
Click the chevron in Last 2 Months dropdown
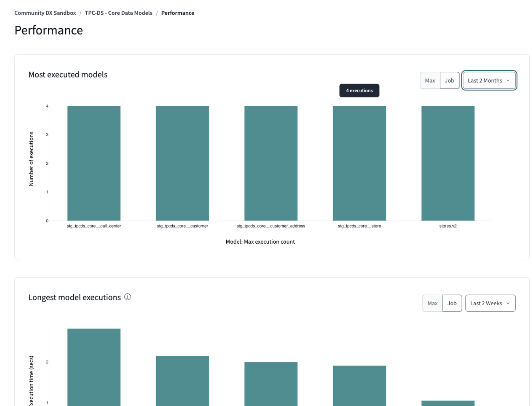pos(508,81)
